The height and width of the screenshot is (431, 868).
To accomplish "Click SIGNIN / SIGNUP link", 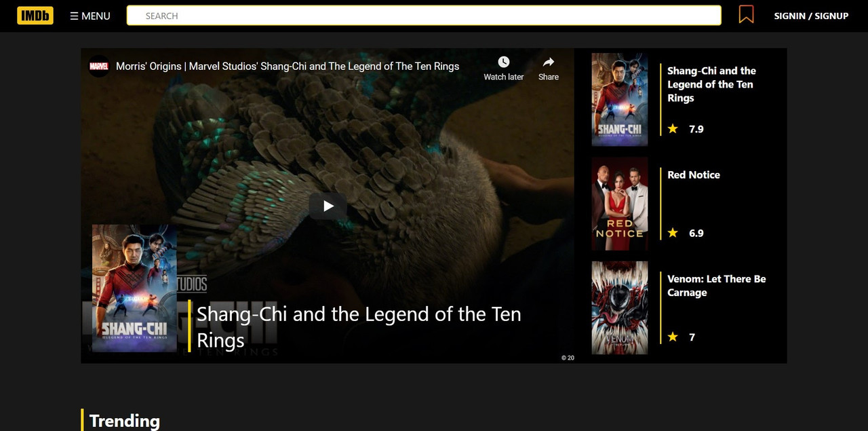I will pyautogui.click(x=811, y=16).
